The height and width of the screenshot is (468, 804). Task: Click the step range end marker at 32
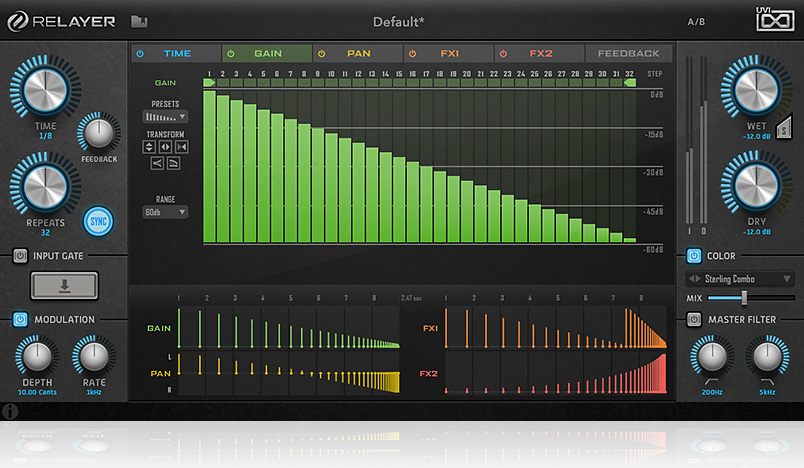tap(630, 83)
